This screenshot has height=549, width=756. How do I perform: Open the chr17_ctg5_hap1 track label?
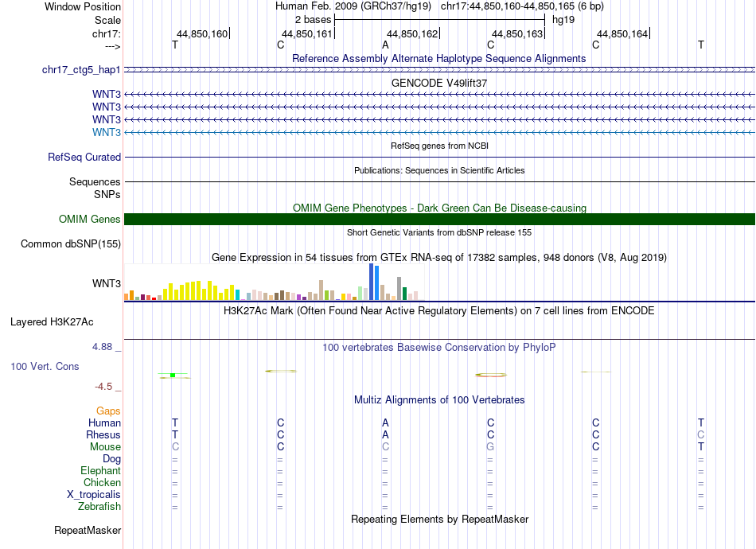point(81,70)
